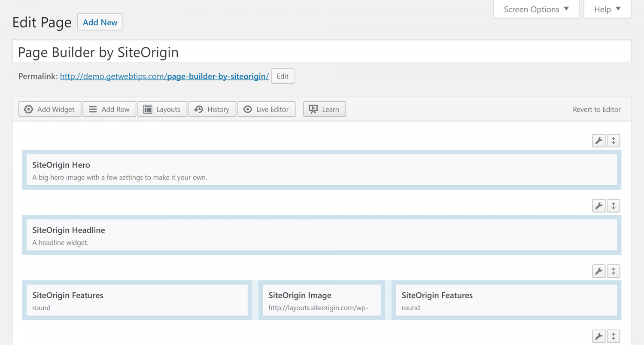Select the first SiteOrigin Features widget beside the Image widget

(x=137, y=300)
